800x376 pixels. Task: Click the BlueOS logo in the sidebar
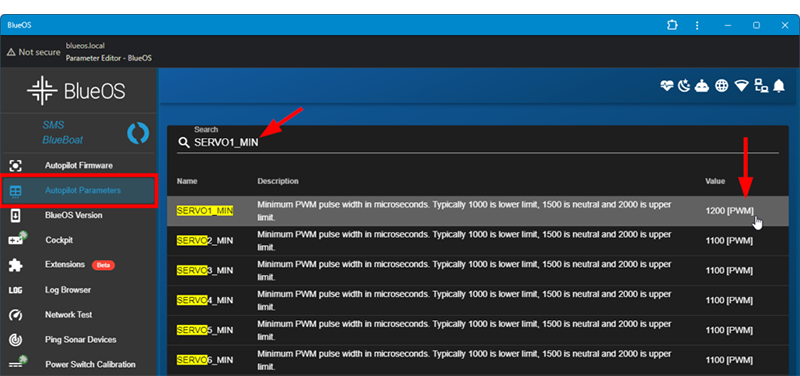coord(76,91)
